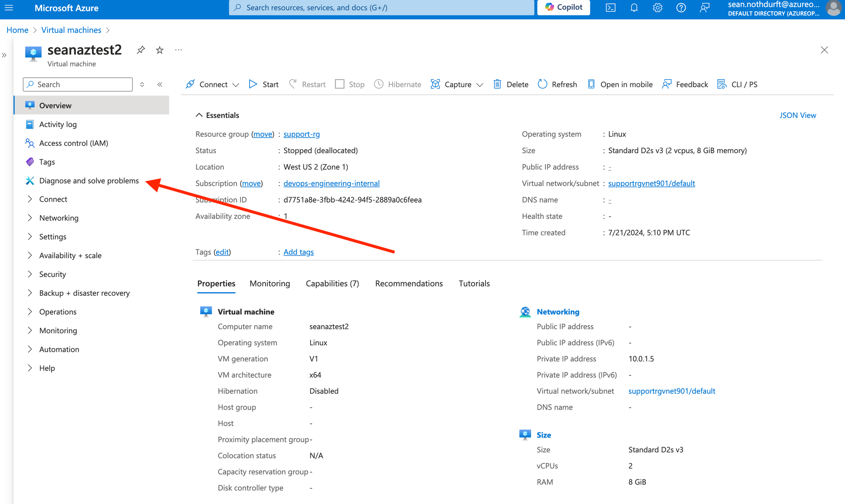This screenshot has height=504, width=845.
Task: Open the portal hamburger menu
Action: (9, 8)
